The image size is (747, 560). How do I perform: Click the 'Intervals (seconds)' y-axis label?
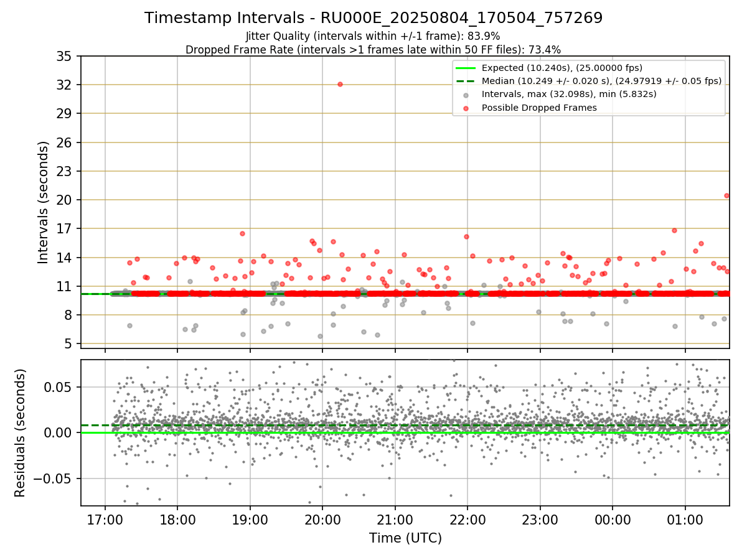[x=44, y=202]
